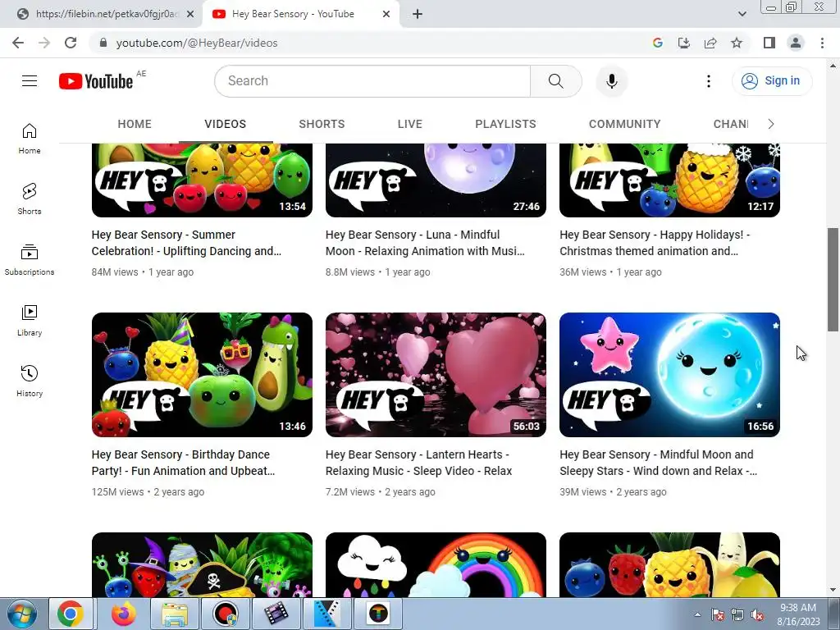Click the muted volume tray icon
Screen dimensions: 840x630
[x=757, y=615]
